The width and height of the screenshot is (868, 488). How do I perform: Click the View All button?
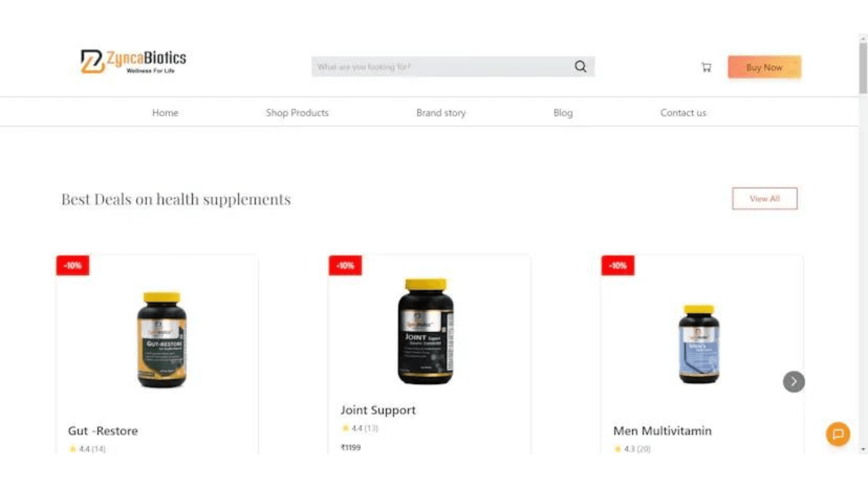[764, 198]
